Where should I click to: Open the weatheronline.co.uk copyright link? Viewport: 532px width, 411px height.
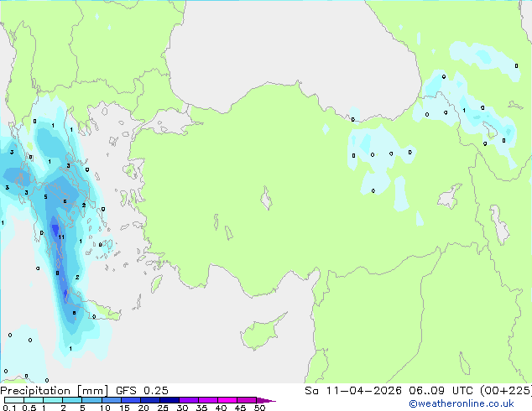click(462, 403)
